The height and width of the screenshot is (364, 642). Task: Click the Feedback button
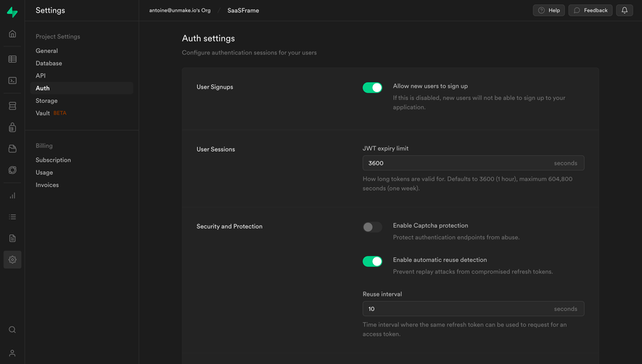(590, 10)
